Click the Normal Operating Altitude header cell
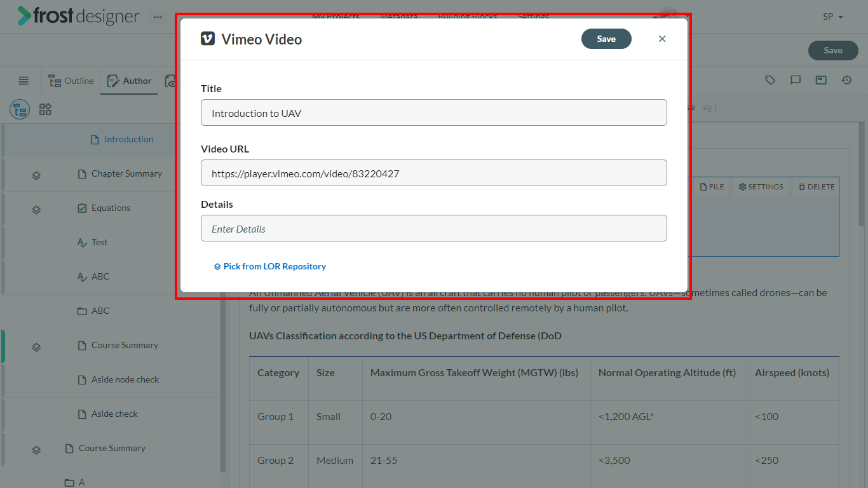 click(x=668, y=379)
